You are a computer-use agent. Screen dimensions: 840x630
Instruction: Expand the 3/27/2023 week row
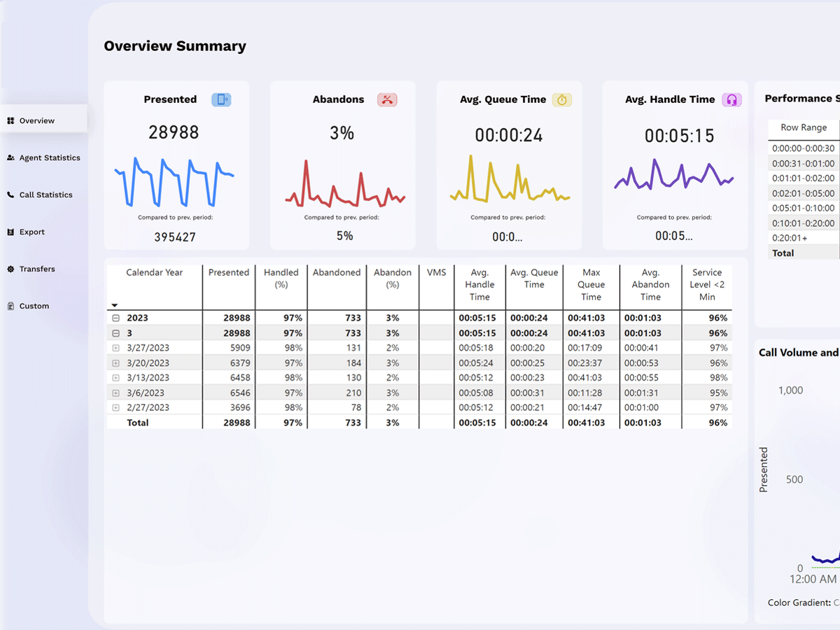116,348
